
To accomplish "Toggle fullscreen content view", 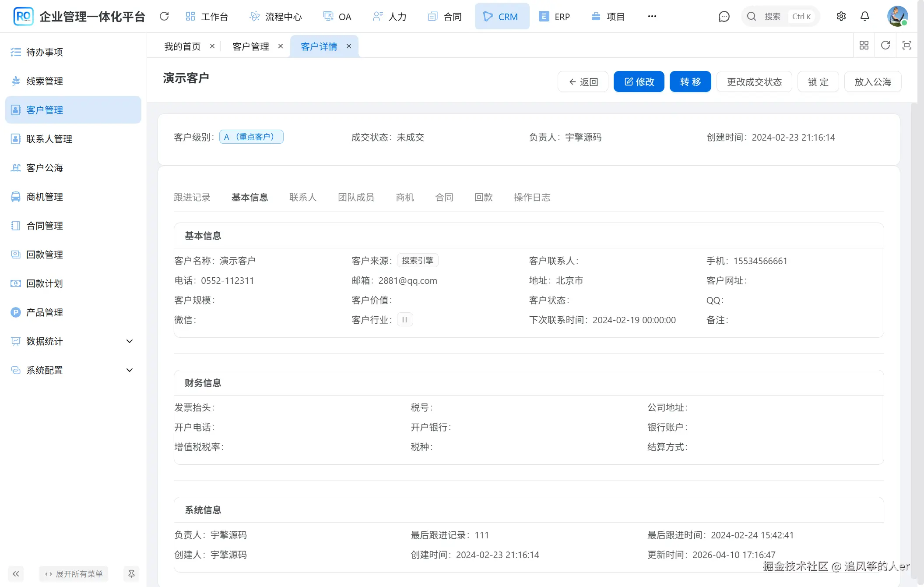I will tap(906, 45).
